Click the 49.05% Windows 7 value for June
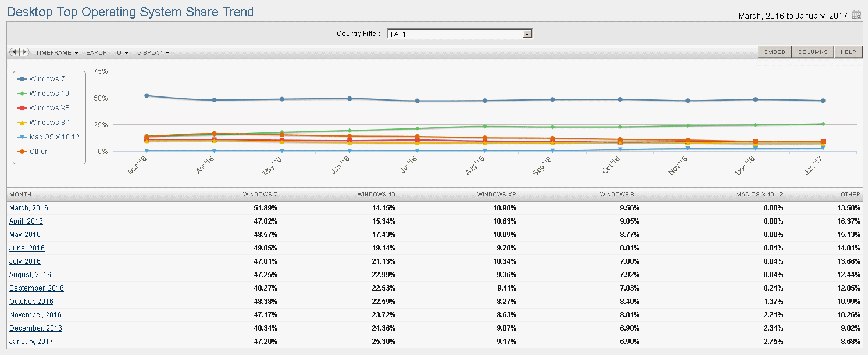This screenshot has height=355, width=868. (266, 248)
